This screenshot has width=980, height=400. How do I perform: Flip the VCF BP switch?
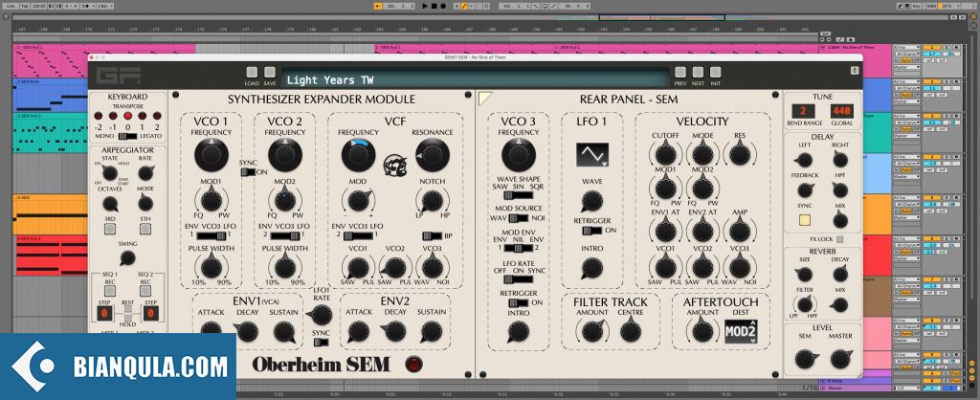pos(432,235)
